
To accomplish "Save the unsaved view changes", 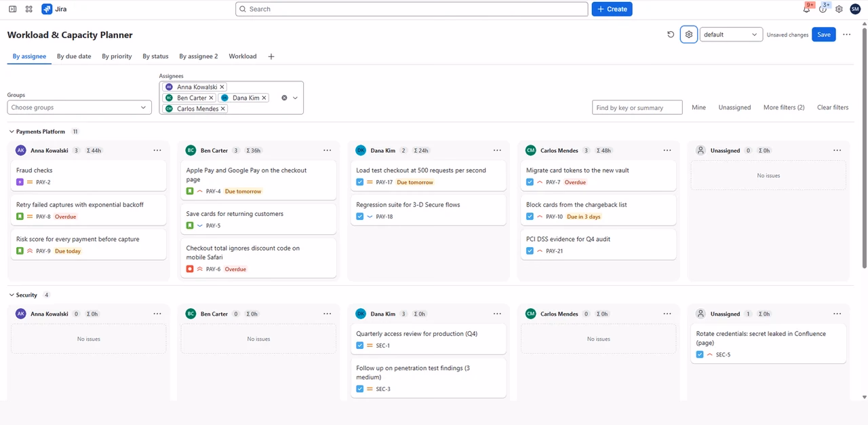I will (x=824, y=35).
